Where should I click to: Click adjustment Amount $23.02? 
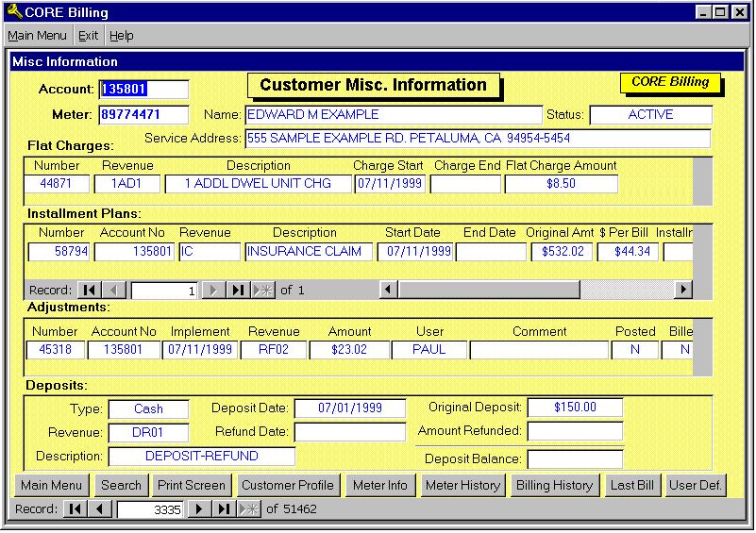(x=349, y=350)
